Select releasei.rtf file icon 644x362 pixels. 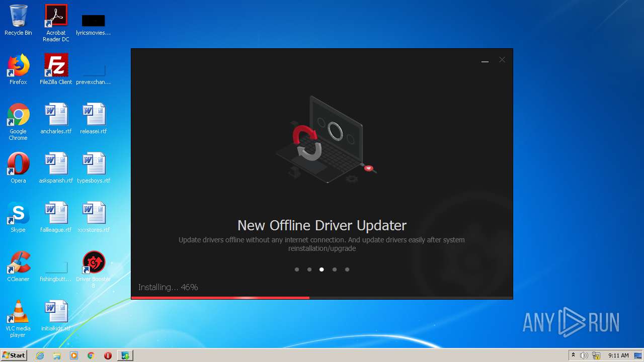click(94, 119)
